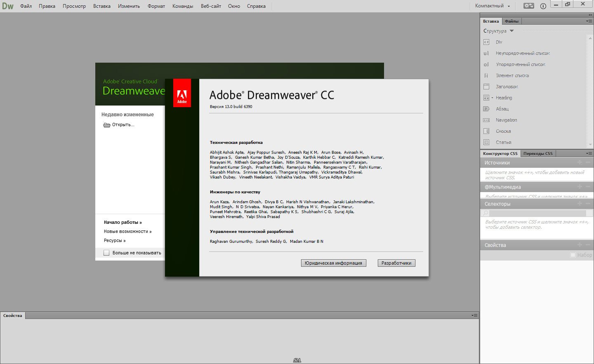Image resolution: width=594 pixels, height=364 pixels.
Task: Open the Новые возможности » link
Action: pos(128,231)
